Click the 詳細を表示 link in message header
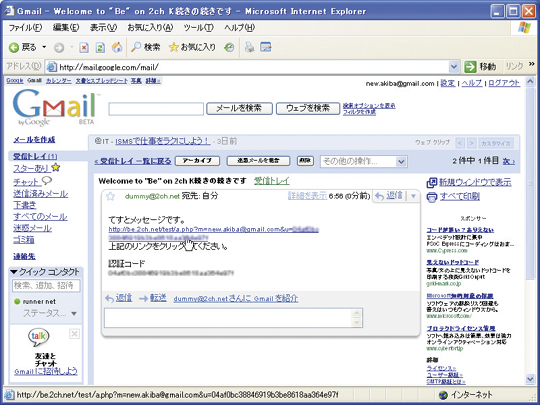Screen dimensions: 540x405 [x=307, y=196]
